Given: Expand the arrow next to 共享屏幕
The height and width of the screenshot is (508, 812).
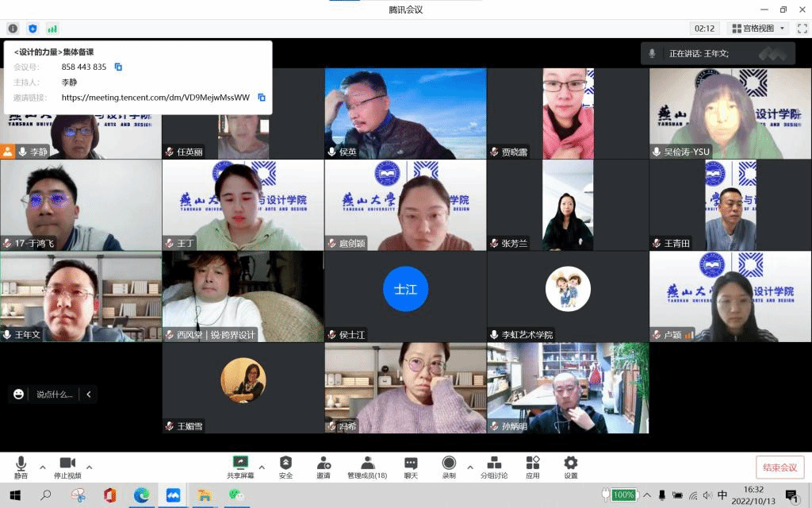Looking at the screenshot, I should tap(262, 467).
